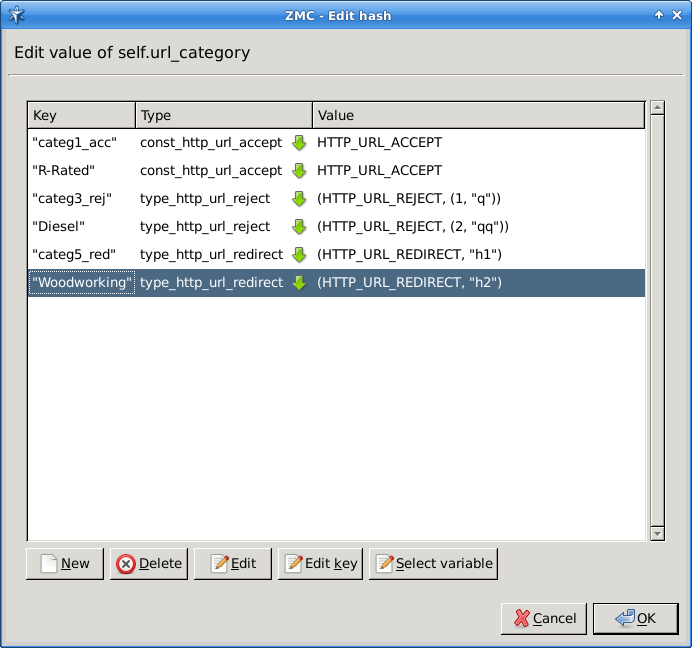
Task: Close the Edit hash window
Action: (x=677, y=15)
